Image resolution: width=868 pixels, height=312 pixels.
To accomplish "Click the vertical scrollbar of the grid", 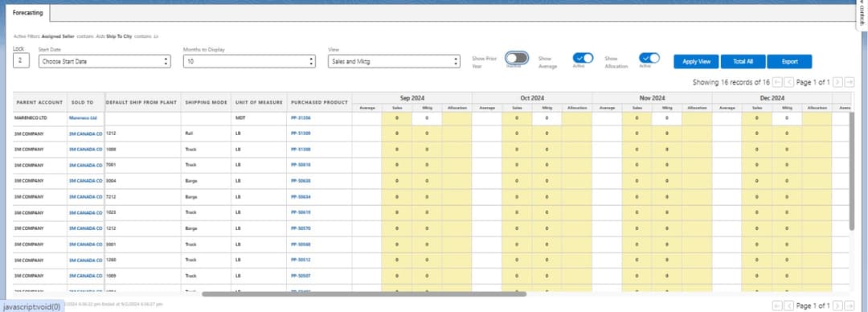I will pyautogui.click(x=852, y=171).
